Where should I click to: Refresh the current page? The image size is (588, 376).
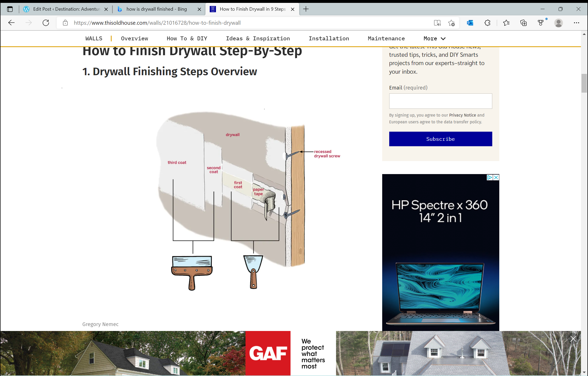point(46,23)
